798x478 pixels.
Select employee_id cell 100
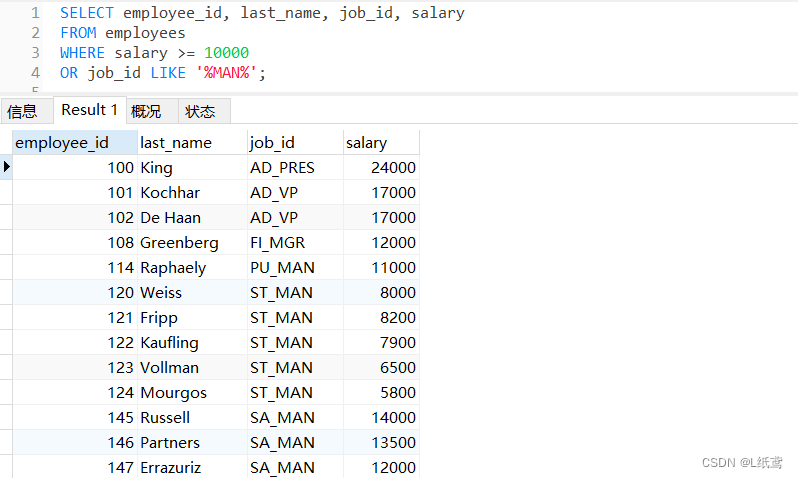(75, 167)
